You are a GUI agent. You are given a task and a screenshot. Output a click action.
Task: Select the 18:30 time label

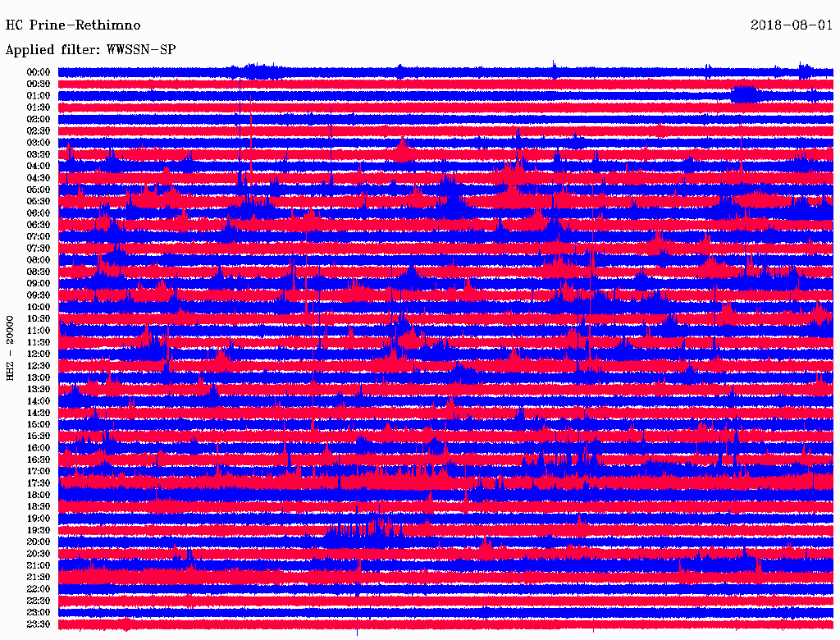(38, 506)
